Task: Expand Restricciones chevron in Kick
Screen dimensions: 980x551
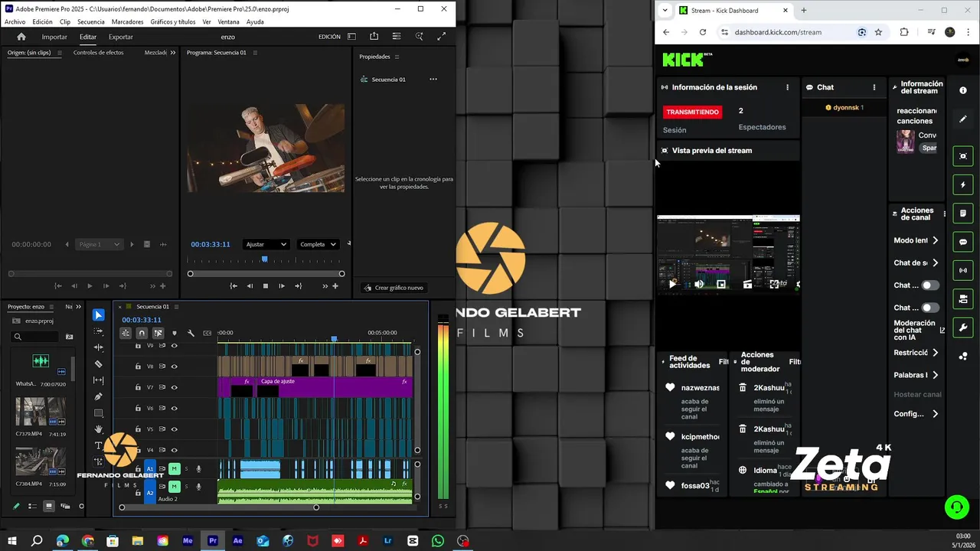Action: [x=935, y=353]
